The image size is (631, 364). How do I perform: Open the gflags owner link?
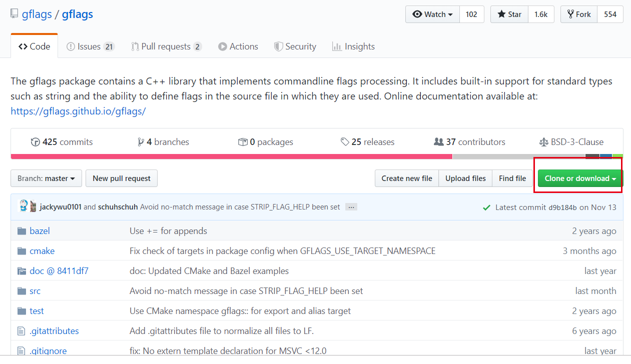click(x=37, y=14)
